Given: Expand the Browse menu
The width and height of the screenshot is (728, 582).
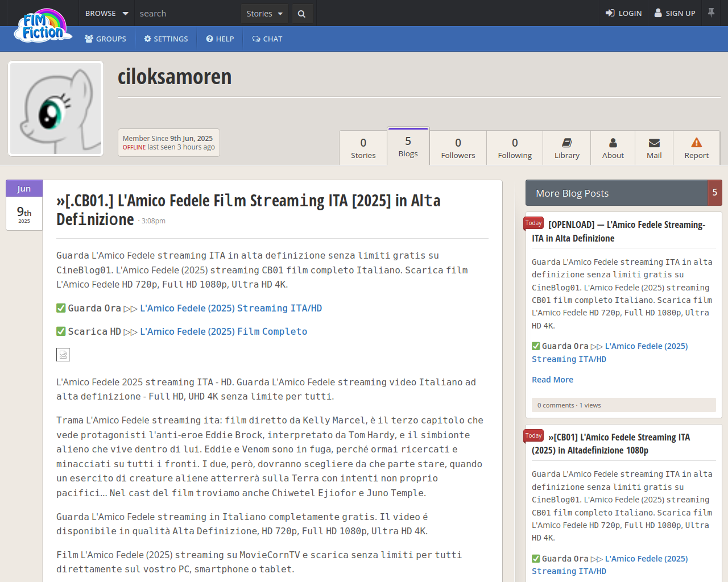Looking at the screenshot, I should pos(106,13).
